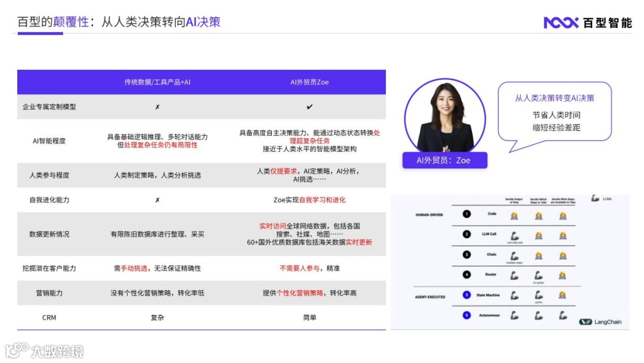Click numbered circle 2 beside LLM Call
This screenshot has height=363, width=644.
tap(466, 234)
